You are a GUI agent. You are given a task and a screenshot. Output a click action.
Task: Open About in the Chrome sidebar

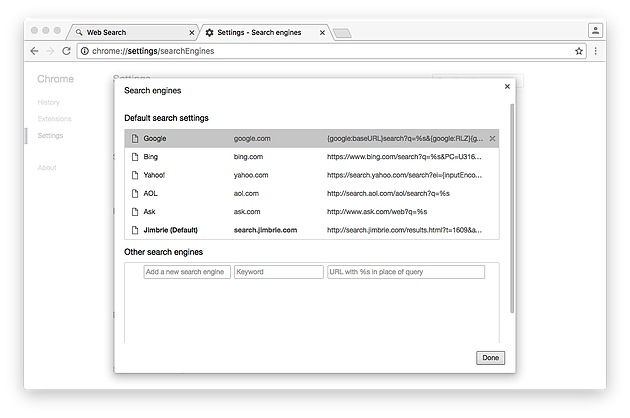pos(47,168)
